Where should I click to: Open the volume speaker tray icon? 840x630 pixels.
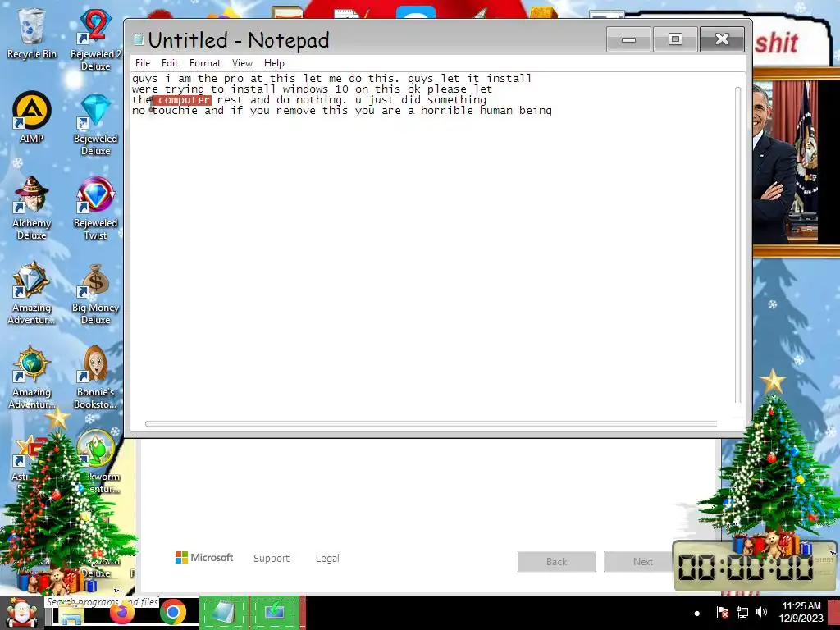pyautogui.click(x=761, y=612)
